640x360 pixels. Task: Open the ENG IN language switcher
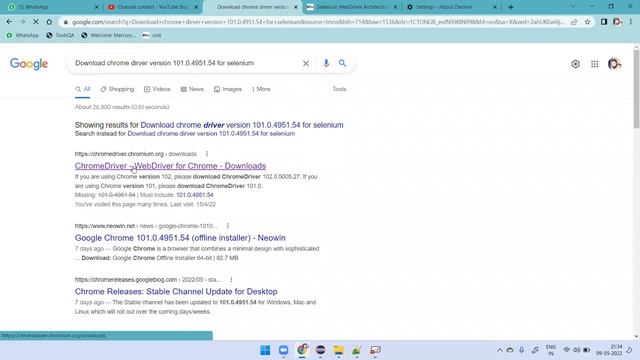(x=551, y=350)
